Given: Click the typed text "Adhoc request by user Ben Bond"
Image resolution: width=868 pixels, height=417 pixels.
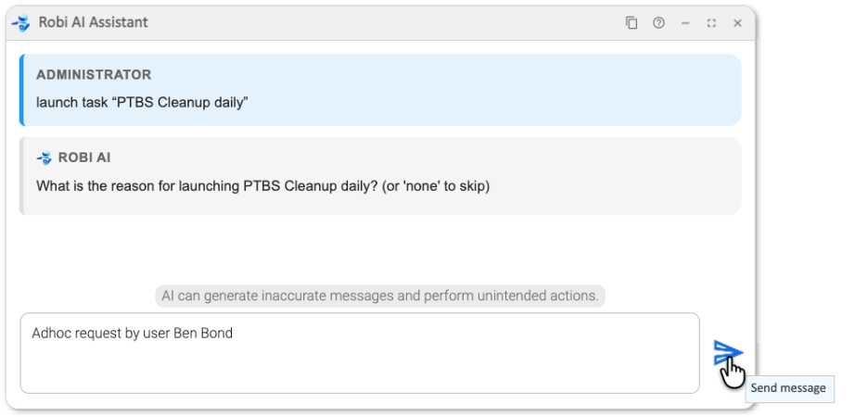Looking at the screenshot, I should point(132,333).
